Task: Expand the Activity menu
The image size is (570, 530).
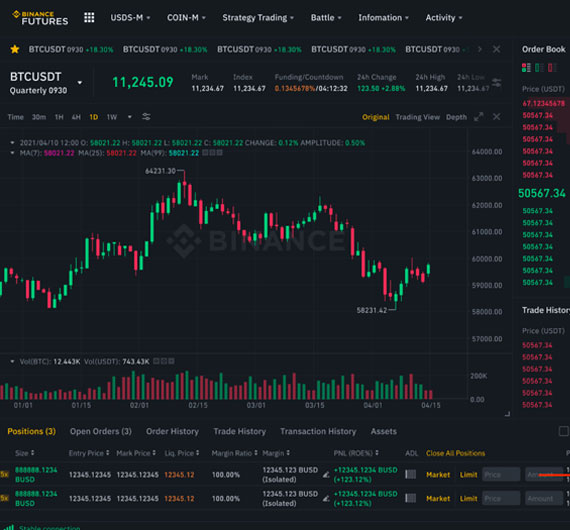Action: click(x=444, y=17)
